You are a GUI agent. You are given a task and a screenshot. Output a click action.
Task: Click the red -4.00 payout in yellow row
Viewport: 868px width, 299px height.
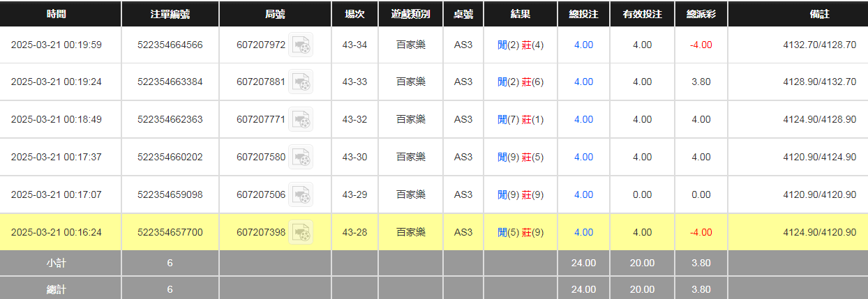tap(701, 233)
